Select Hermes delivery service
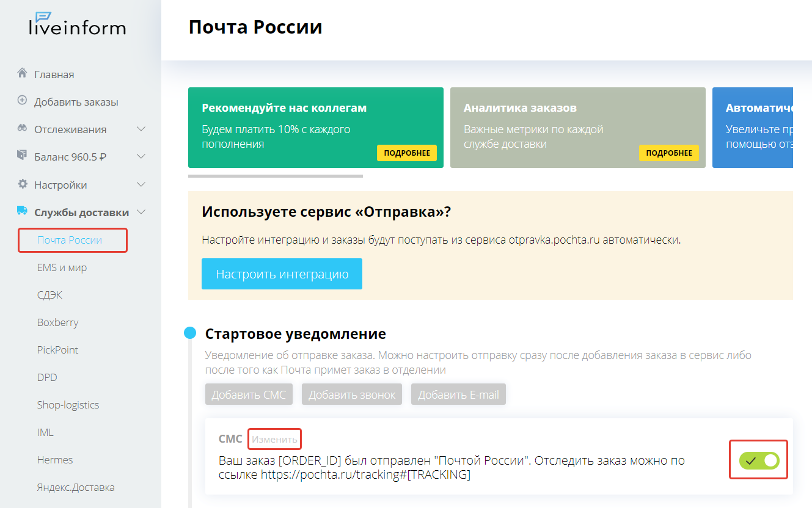This screenshot has width=812, height=508. click(55, 460)
